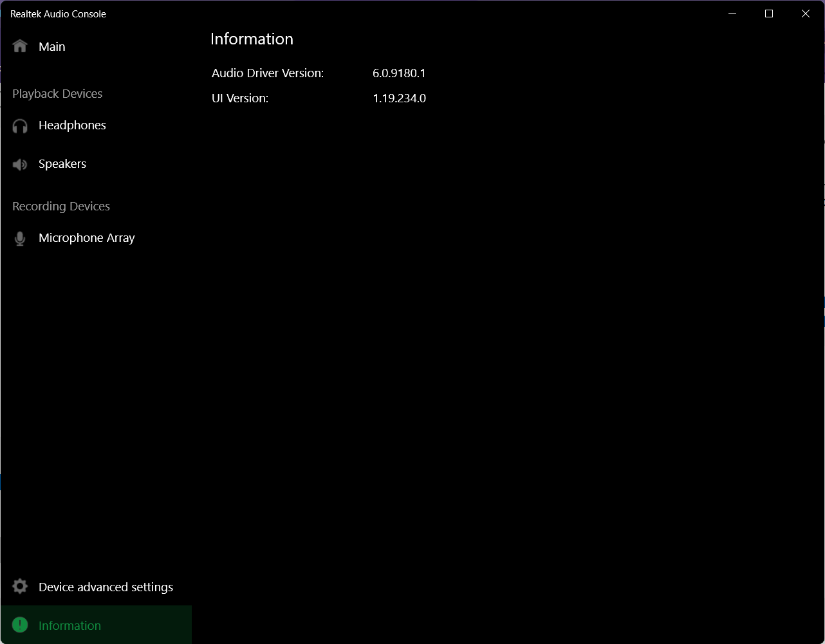The height and width of the screenshot is (644, 825).
Task: Minimize the Realtek Audio Console window
Action: (x=732, y=14)
